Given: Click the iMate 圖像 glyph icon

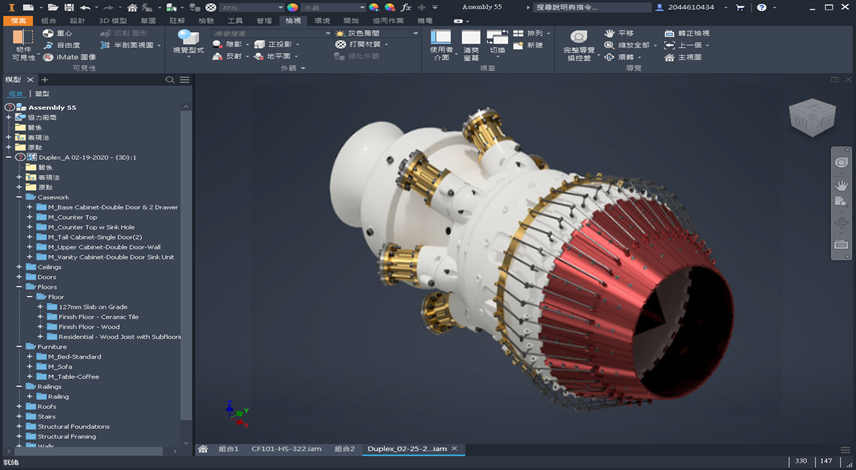Looking at the screenshot, I should point(48,57).
